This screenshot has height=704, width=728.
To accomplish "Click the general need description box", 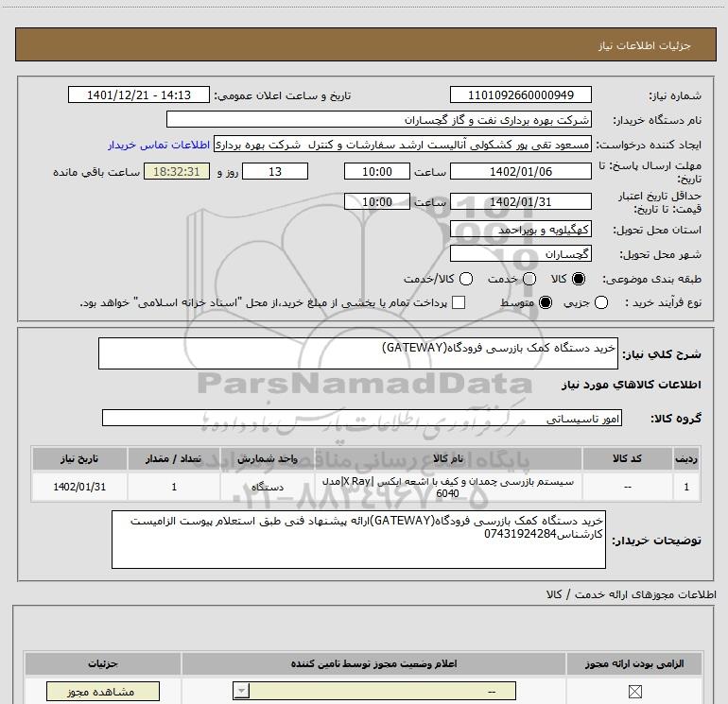I will [x=358, y=353].
